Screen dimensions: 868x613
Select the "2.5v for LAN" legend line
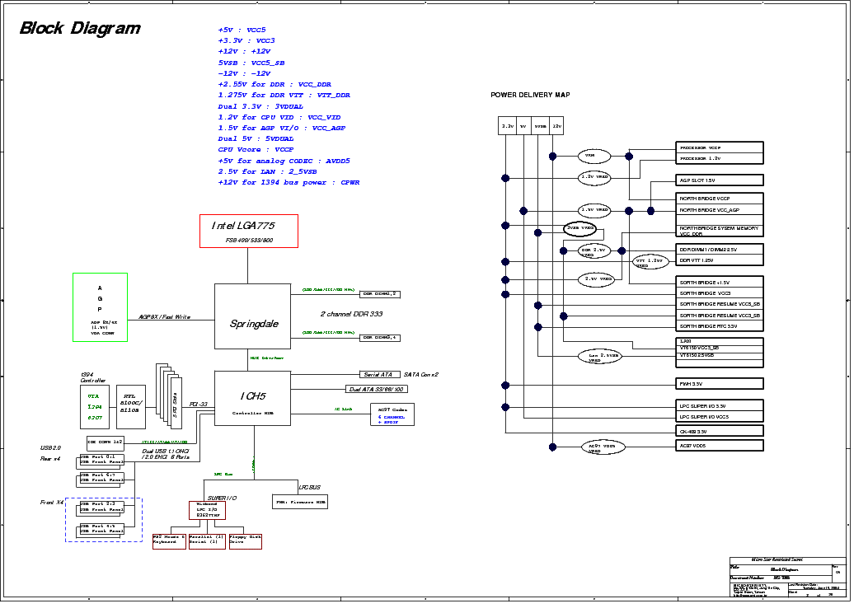(x=267, y=171)
